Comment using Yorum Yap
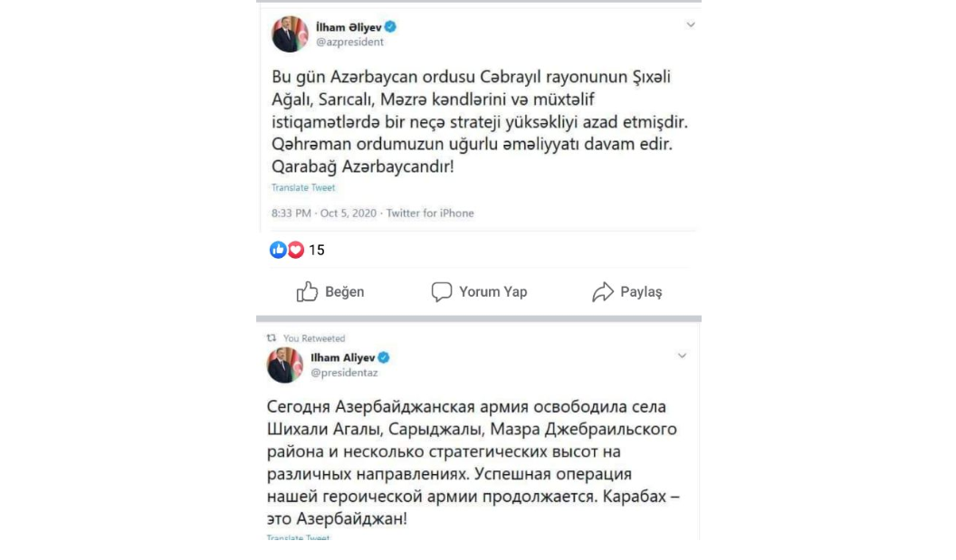 click(479, 292)
